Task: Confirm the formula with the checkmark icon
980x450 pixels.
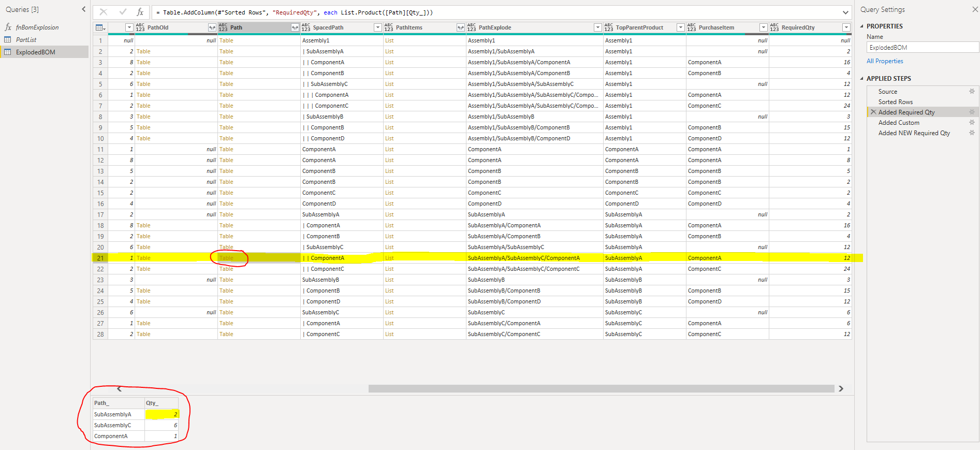Action: [123, 12]
